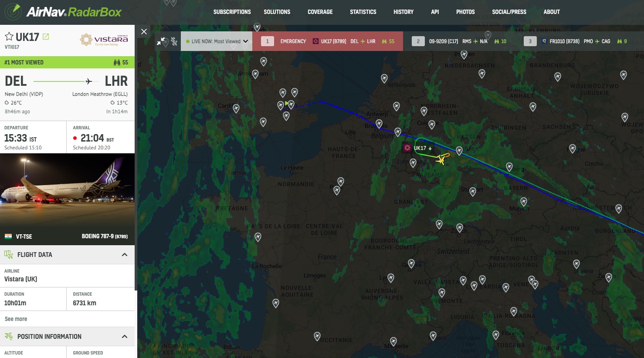
Task: Click the airport marker near Nuremberg
Action: tap(509, 166)
